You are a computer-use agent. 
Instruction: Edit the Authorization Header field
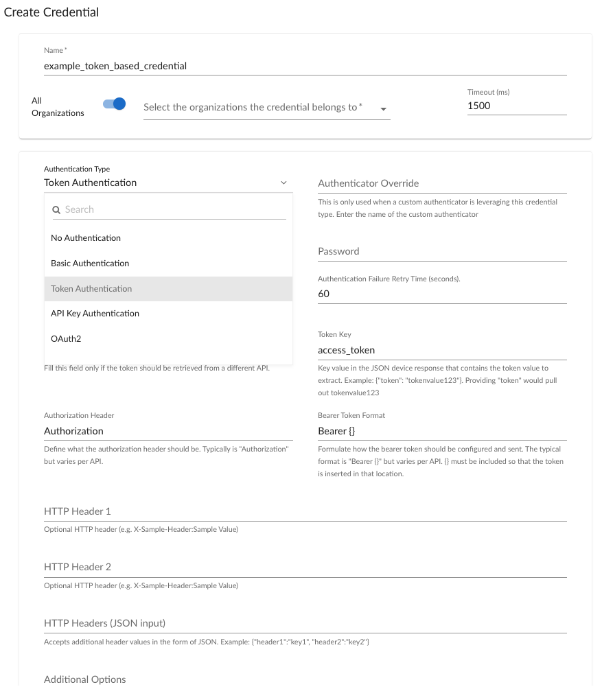168,431
